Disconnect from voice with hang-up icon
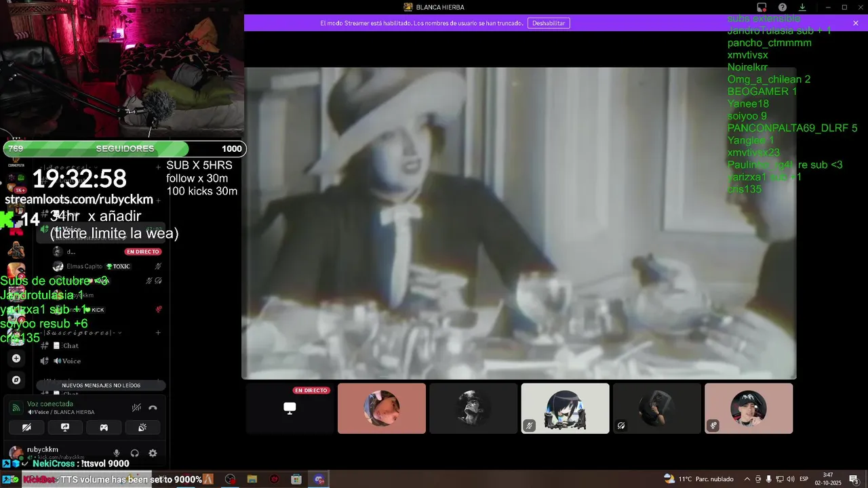868x488 pixels. point(153,407)
